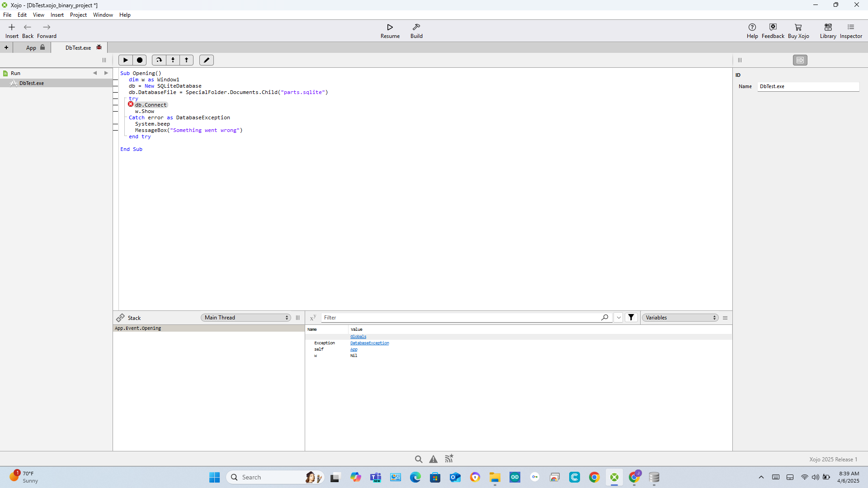Viewport: 868px width, 488px height.
Task: Stop debugging with the stop button
Action: [x=140, y=60]
